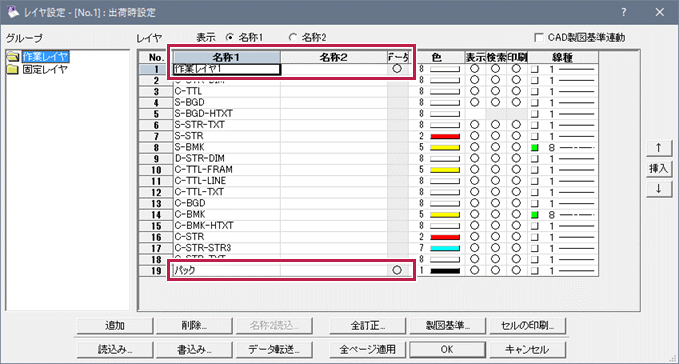This screenshot has width=679, height=364.
Task: Select the 固定レイヤ folder icon
Action: point(13,69)
